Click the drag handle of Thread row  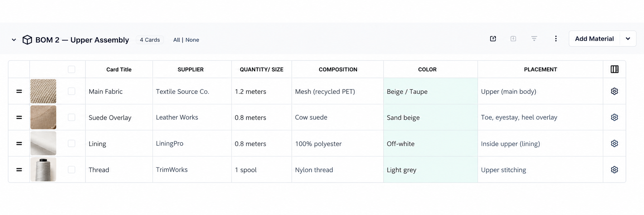19,170
